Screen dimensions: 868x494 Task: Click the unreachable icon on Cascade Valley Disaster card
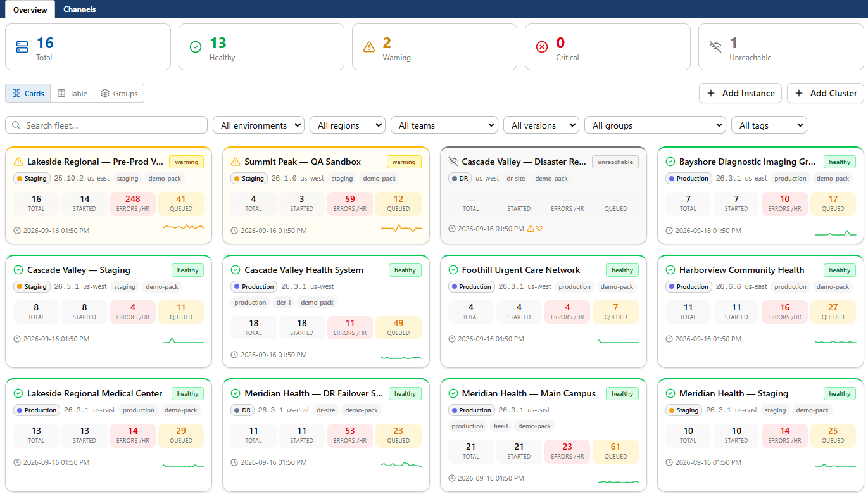pos(453,161)
